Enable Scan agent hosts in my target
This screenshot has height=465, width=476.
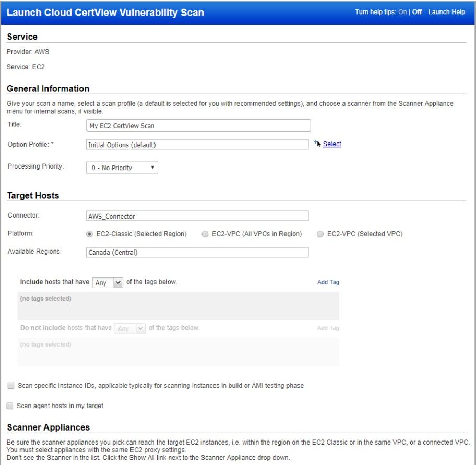[x=9, y=406]
